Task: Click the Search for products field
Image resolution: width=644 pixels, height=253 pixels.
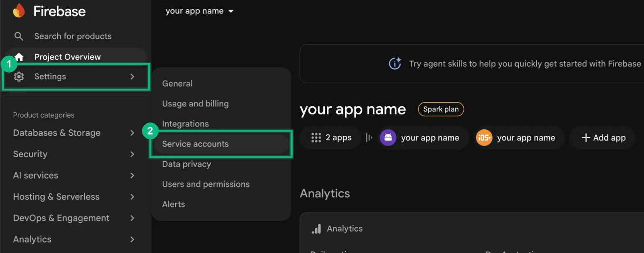Action: [73, 36]
